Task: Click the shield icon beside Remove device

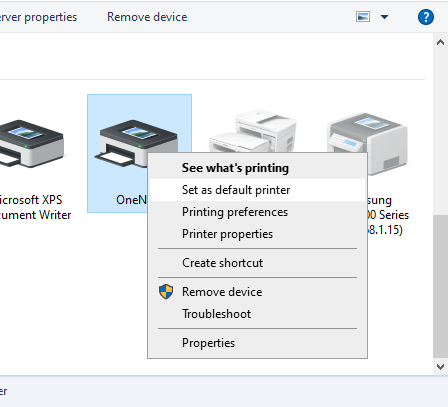Action: (166, 292)
